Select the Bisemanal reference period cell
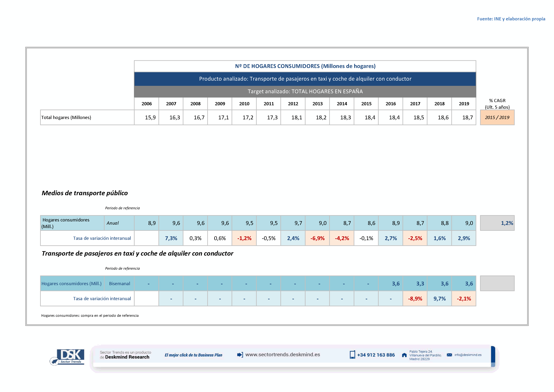The image size is (554, 392). 119,284
